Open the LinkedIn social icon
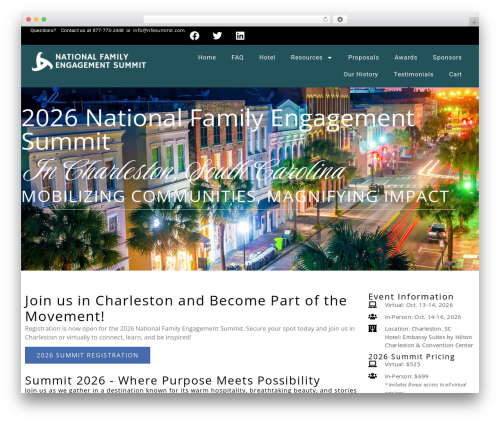 pyautogui.click(x=240, y=36)
